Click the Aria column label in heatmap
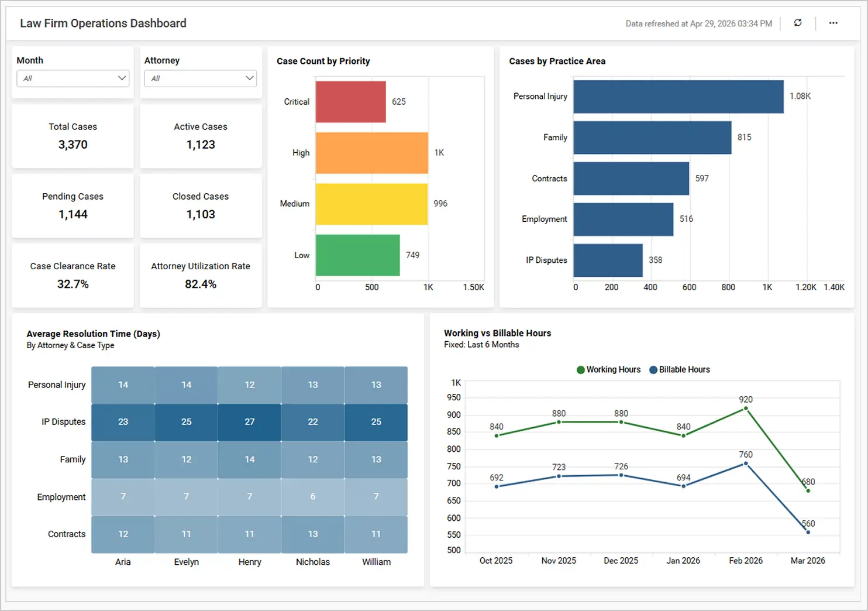Screen dimensions: 868x611 click(x=123, y=562)
